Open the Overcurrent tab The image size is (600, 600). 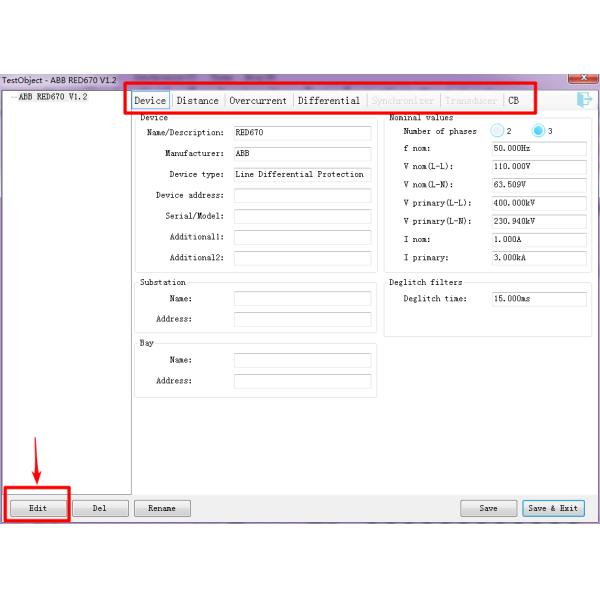(x=258, y=101)
